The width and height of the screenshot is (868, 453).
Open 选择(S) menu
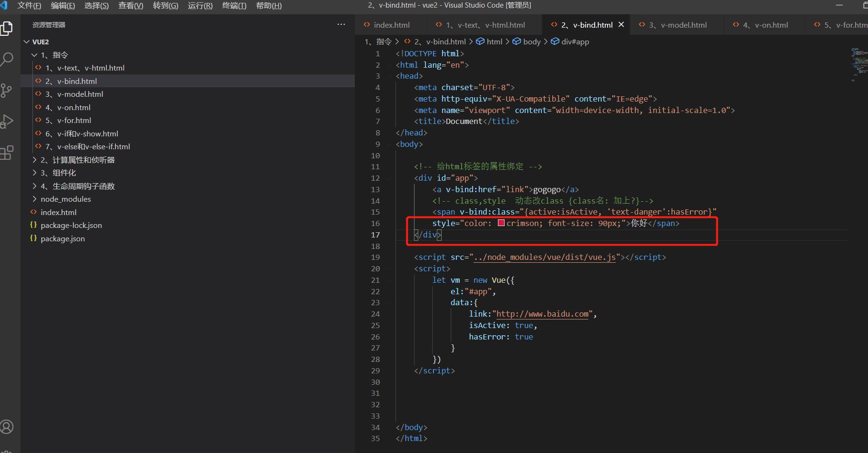[96, 6]
